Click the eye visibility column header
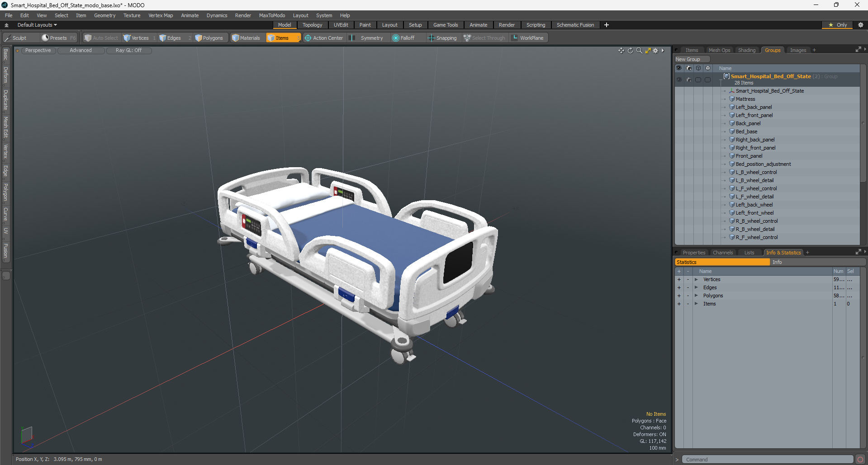 679,68
